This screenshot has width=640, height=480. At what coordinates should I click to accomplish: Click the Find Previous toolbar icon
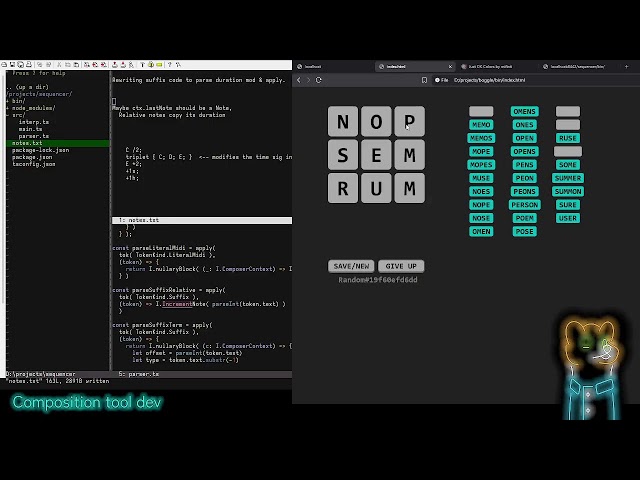tap(103, 64)
